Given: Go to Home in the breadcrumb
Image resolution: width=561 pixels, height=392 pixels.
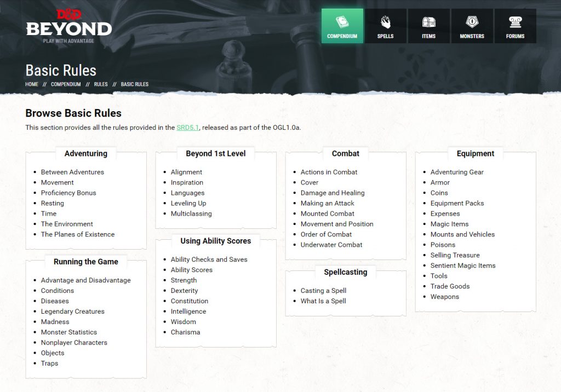Looking at the screenshot, I should point(32,84).
